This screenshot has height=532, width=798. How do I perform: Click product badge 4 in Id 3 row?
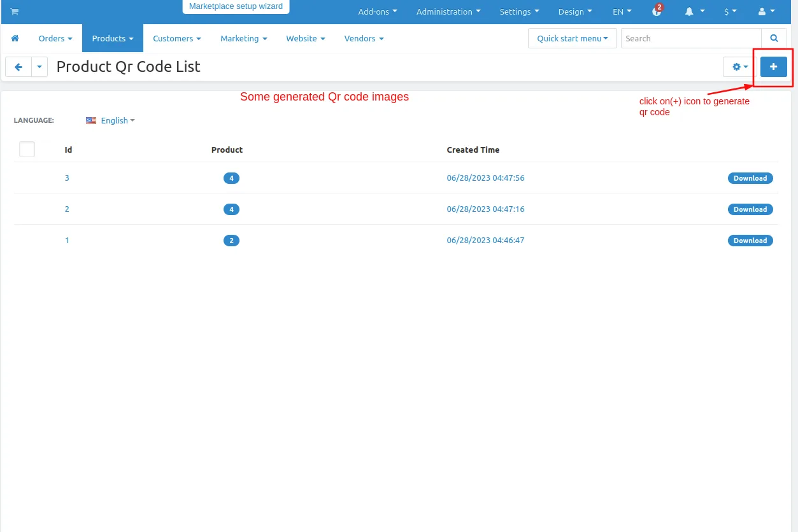coord(231,178)
